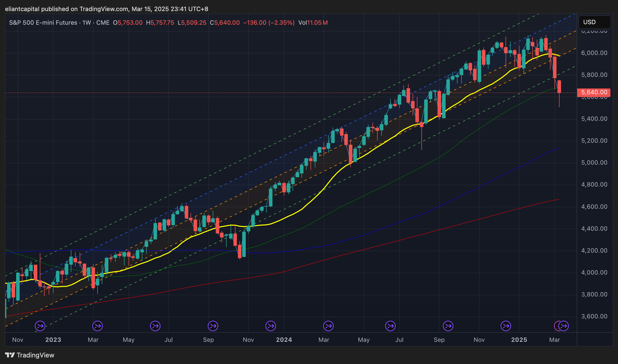Click the S&P 500 E-mini Futures symbol title
618x364 pixels.
point(43,23)
